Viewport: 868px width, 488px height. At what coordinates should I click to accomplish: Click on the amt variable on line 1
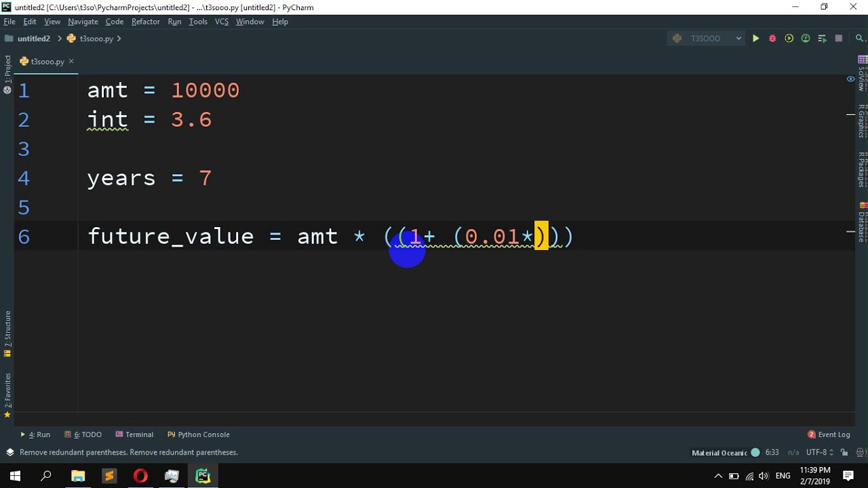(108, 91)
